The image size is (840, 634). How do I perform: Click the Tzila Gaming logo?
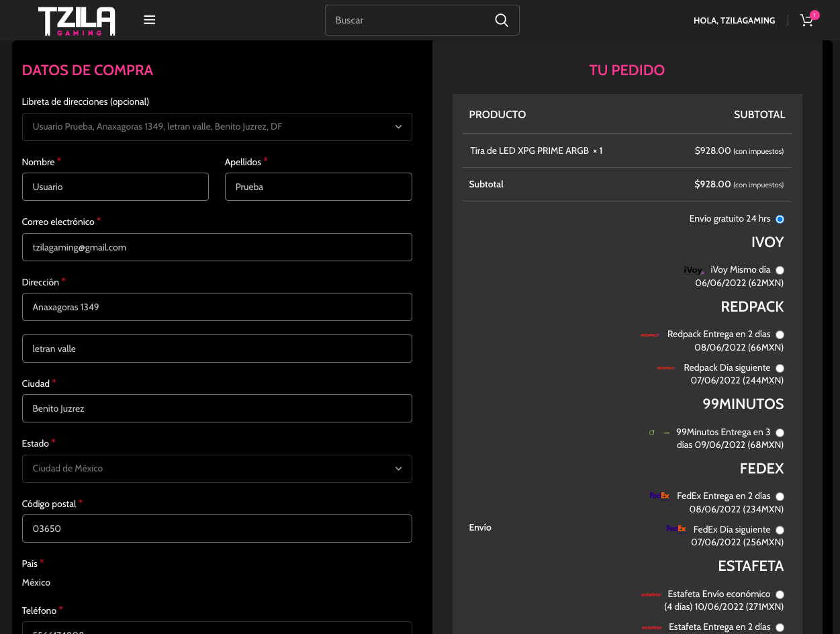[77, 21]
